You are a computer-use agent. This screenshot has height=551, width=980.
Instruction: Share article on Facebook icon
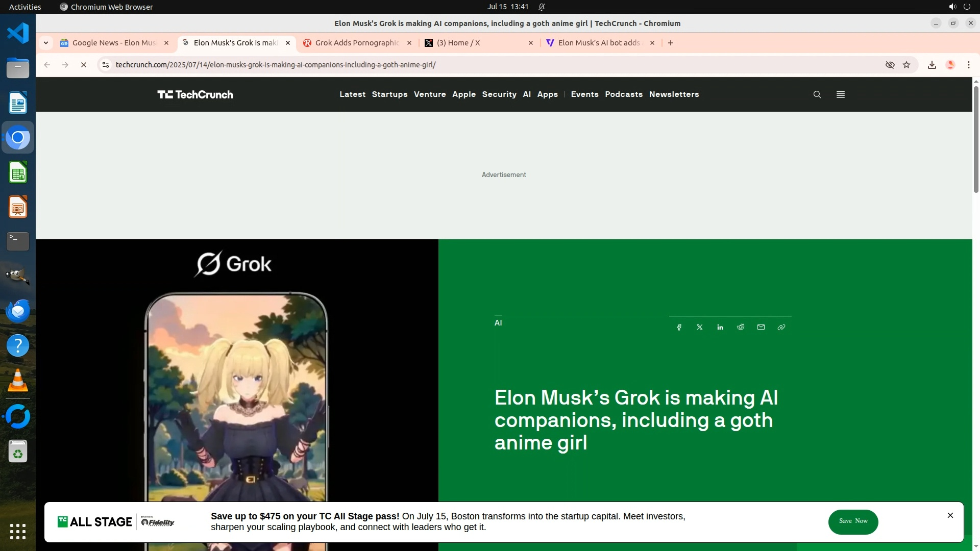[x=679, y=327]
